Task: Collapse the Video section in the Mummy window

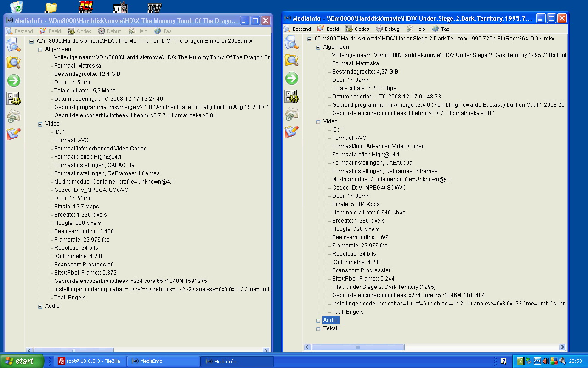Action: click(x=40, y=124)
